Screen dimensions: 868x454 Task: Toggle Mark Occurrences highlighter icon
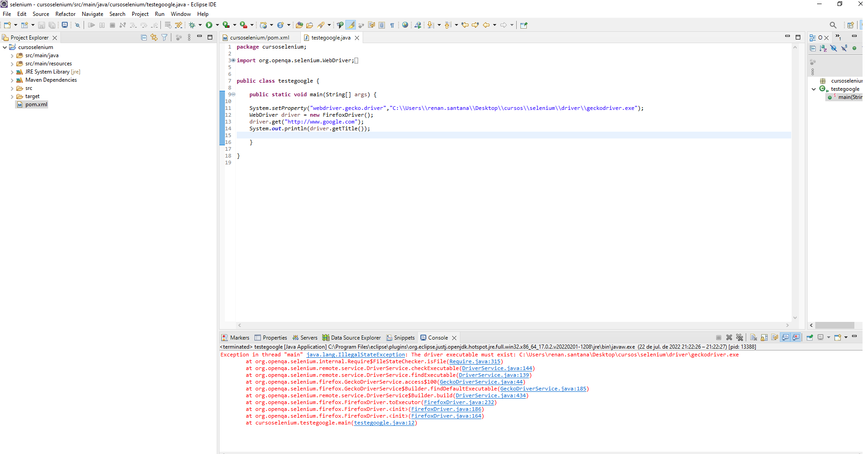[x=351, y=25]
